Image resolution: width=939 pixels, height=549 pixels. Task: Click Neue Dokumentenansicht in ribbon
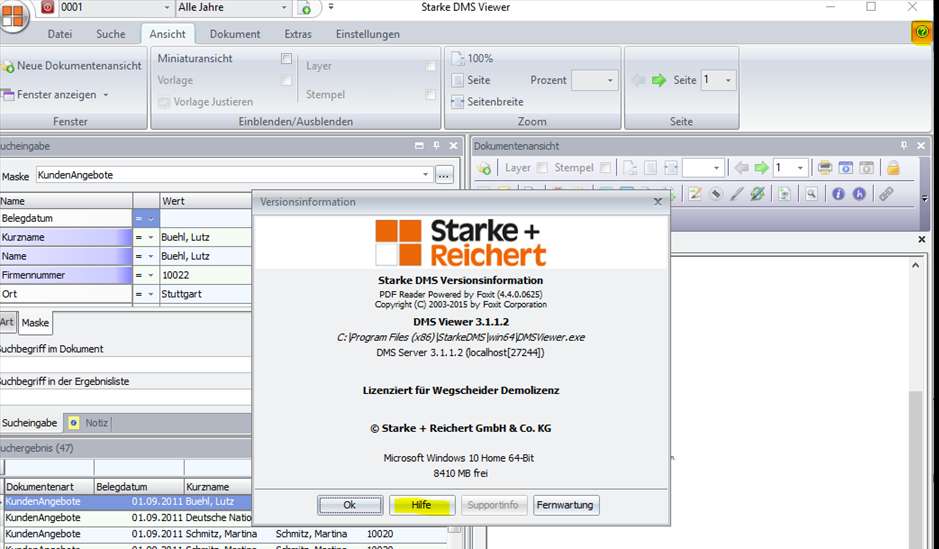pos(72,66)
